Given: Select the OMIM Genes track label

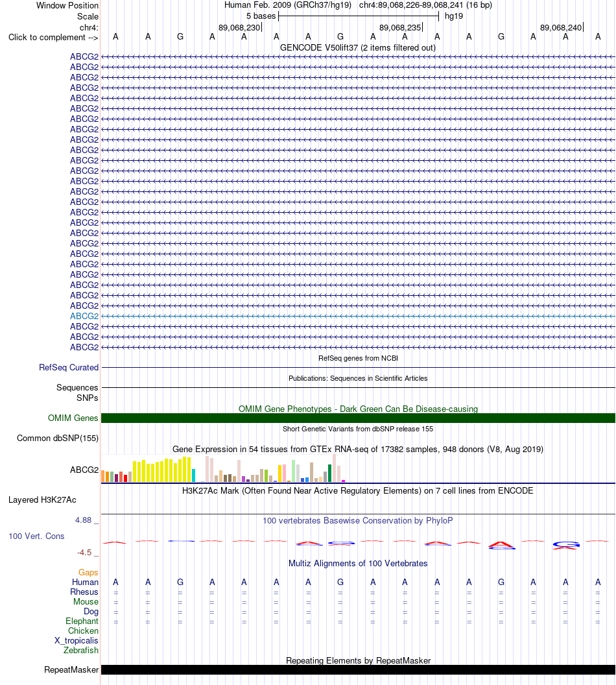Looking at the screenshot, I should [x=73, y=418].
